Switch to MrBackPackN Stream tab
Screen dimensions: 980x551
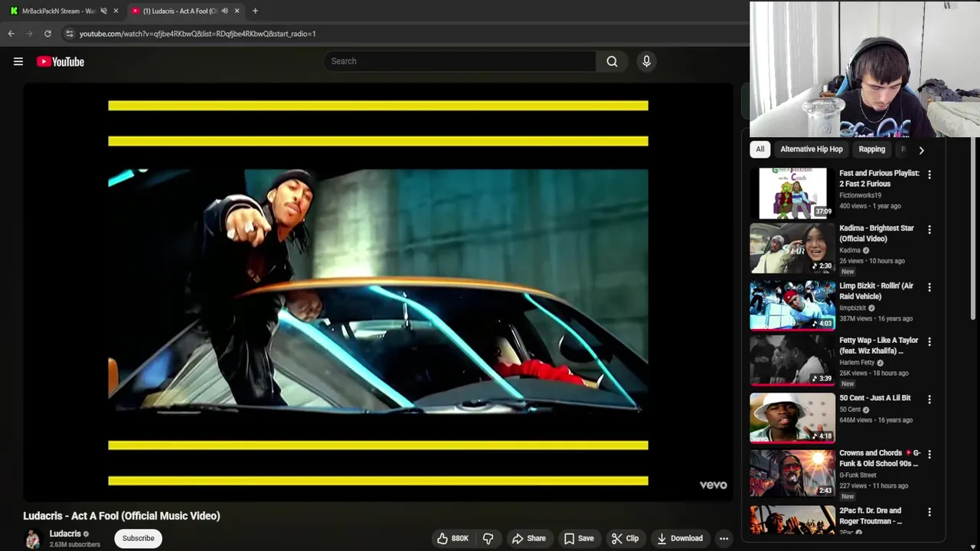(x=57, y=11)
